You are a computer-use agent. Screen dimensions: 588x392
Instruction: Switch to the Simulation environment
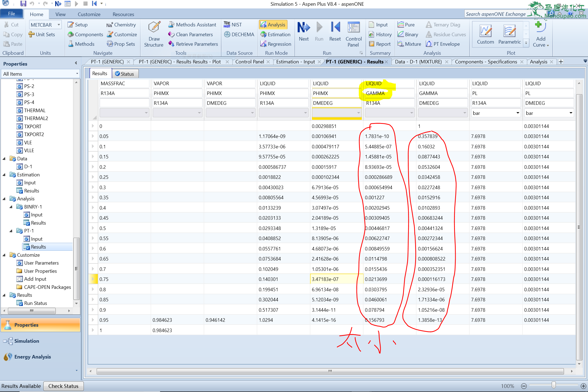pos(41,341)
